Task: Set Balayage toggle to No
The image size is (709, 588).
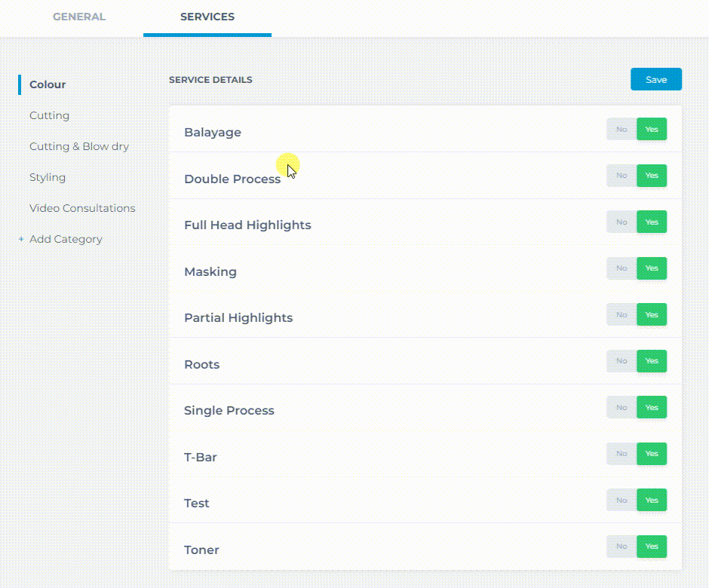Action: (622, 129)
